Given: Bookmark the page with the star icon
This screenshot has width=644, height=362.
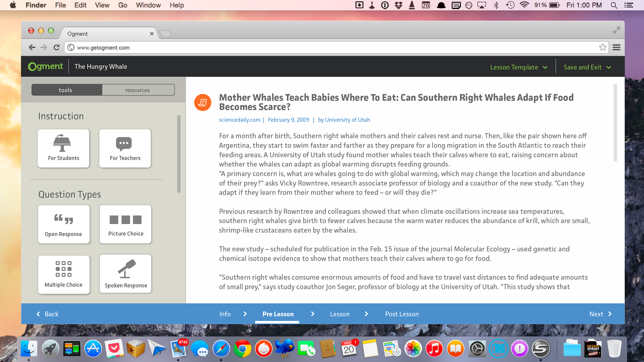Looking at the screenshot, I should [603, 47].
